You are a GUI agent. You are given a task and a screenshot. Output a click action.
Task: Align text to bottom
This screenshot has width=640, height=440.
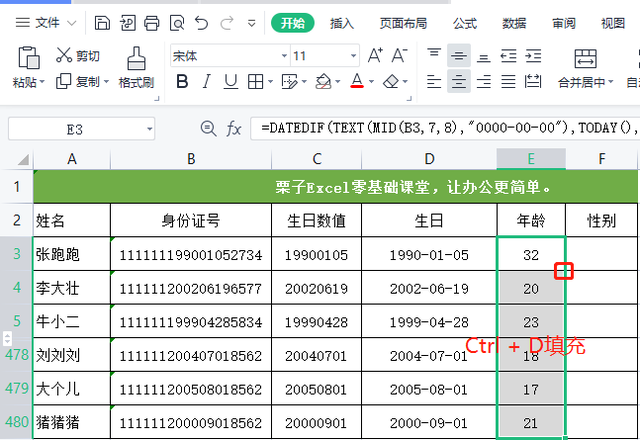(484, 56)
